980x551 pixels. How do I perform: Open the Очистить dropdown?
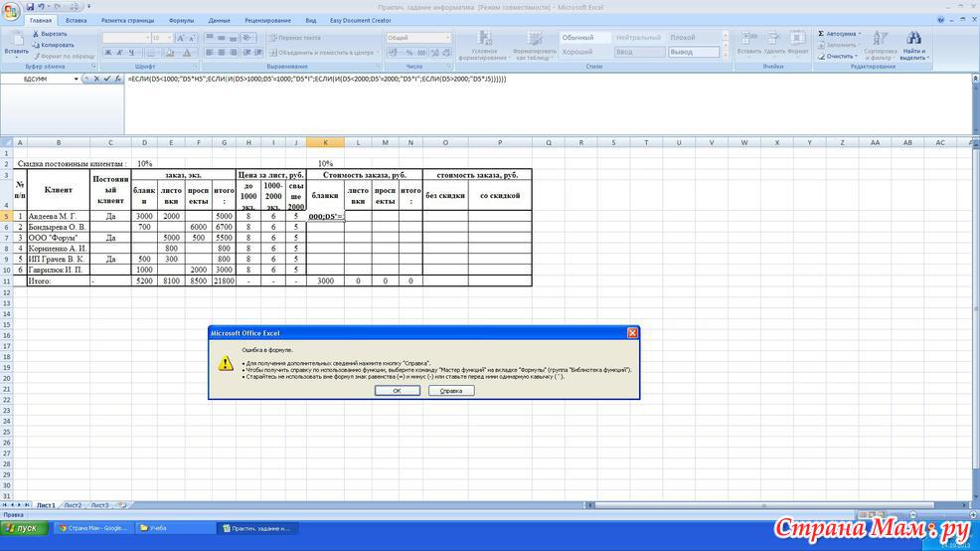[x=839, y=57]
